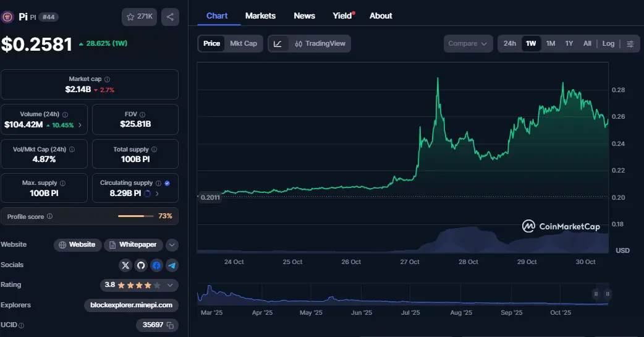
Task: Switch to the Markets tab
Action: 260,15
